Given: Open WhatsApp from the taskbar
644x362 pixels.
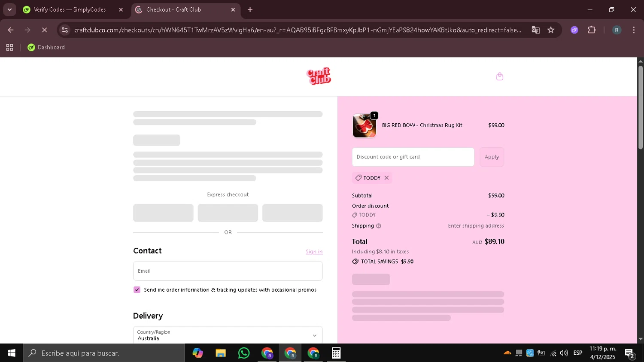Looking at the screenshot, I should click(244, 353).
